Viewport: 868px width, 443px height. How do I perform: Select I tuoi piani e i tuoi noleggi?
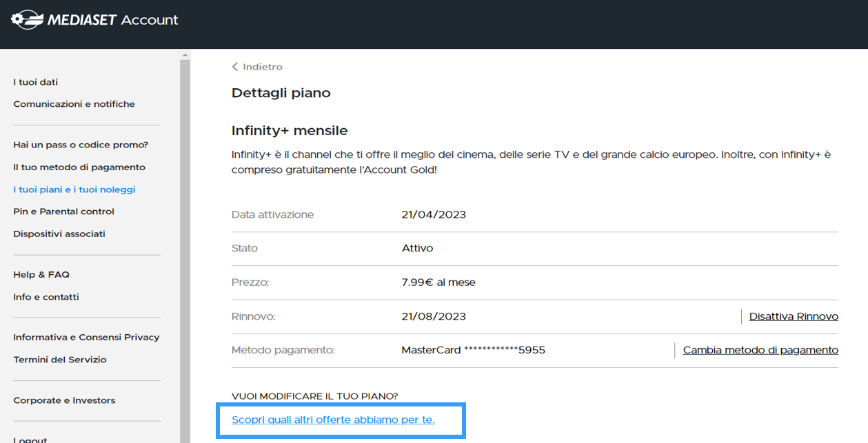[74, 189]
